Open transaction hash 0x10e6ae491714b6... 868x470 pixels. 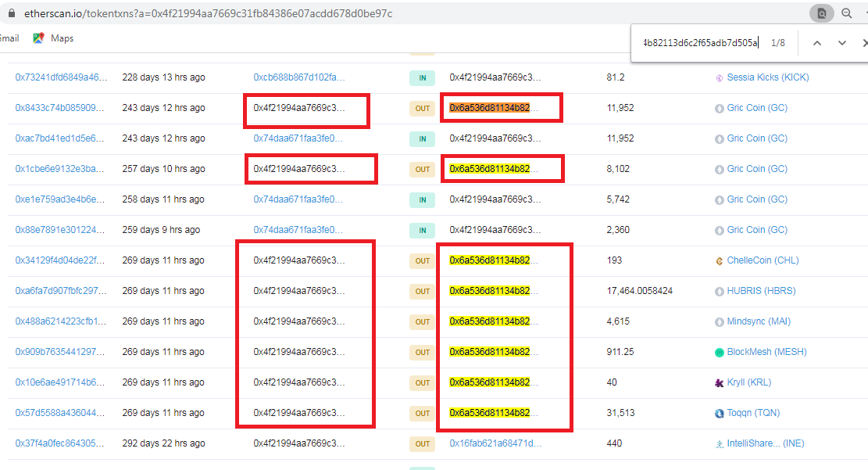(59, 382)
